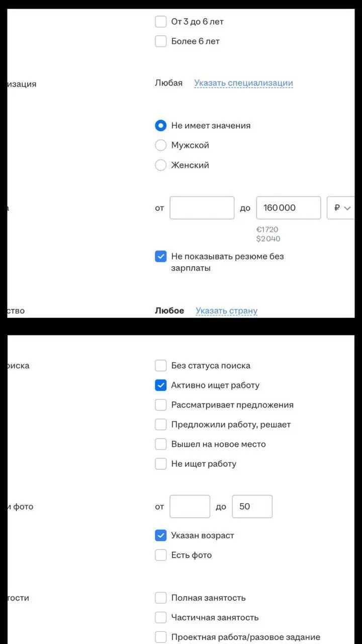The height and width of the screenshot is (644, 362).
Task: Open the ruble currency dropdown
Action: click(341, 208)
